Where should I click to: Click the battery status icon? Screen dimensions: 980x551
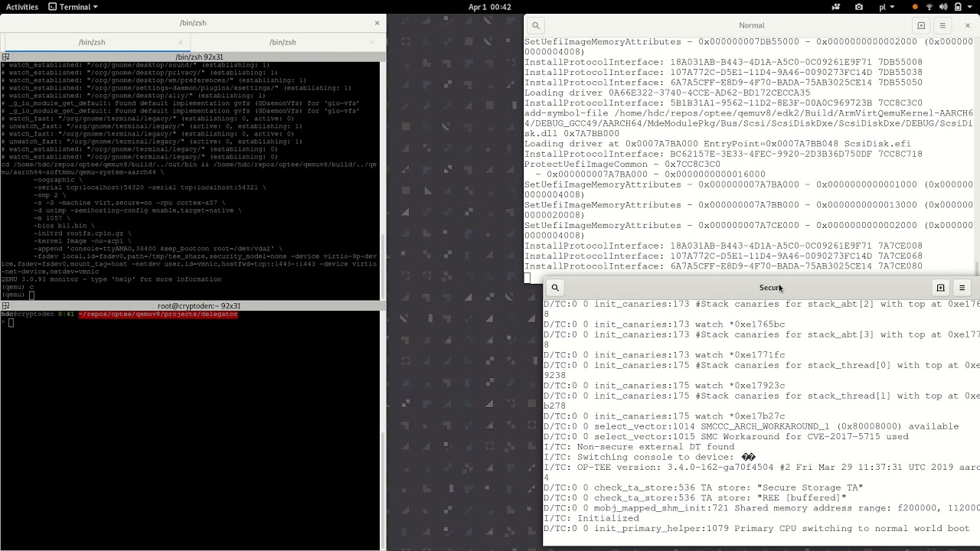pos(958,7)
